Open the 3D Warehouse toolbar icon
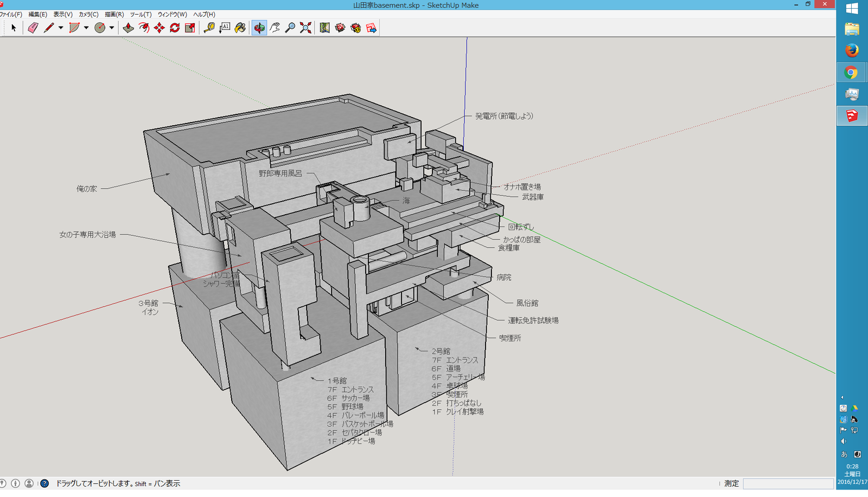868x497 pixels. (340, 28)
